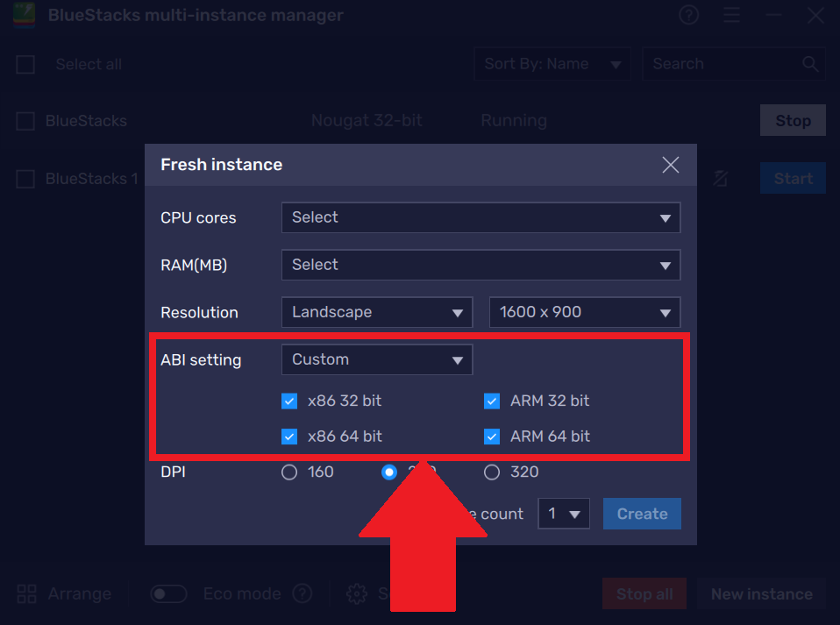The width and height of the screenshot is (840, 625).
Task: Click the Create button
Action: (642, 514)
